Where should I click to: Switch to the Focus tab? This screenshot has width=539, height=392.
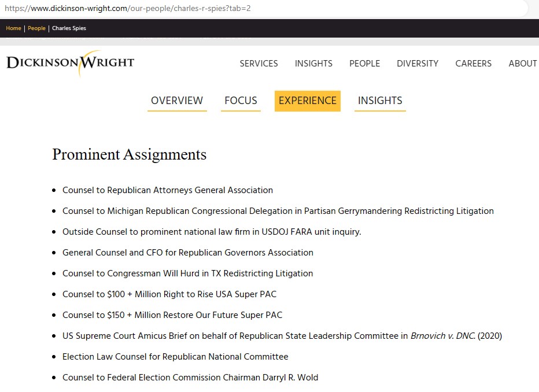[241, 101]
